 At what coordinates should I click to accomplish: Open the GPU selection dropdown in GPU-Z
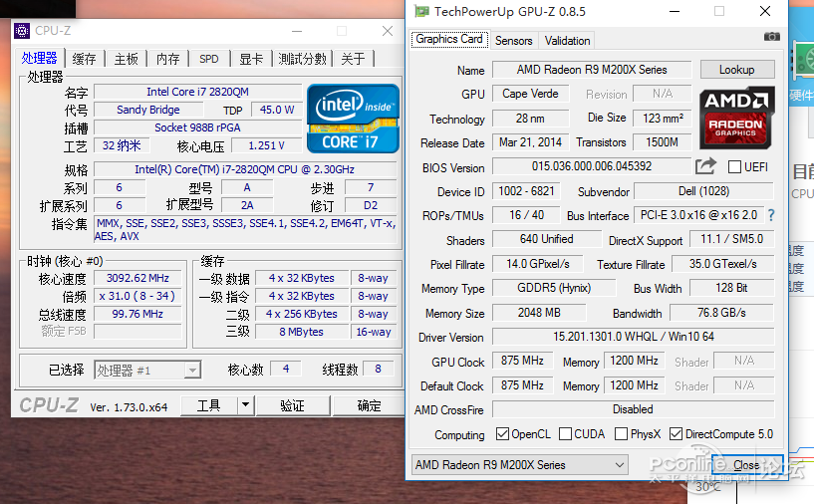(520, 465)
